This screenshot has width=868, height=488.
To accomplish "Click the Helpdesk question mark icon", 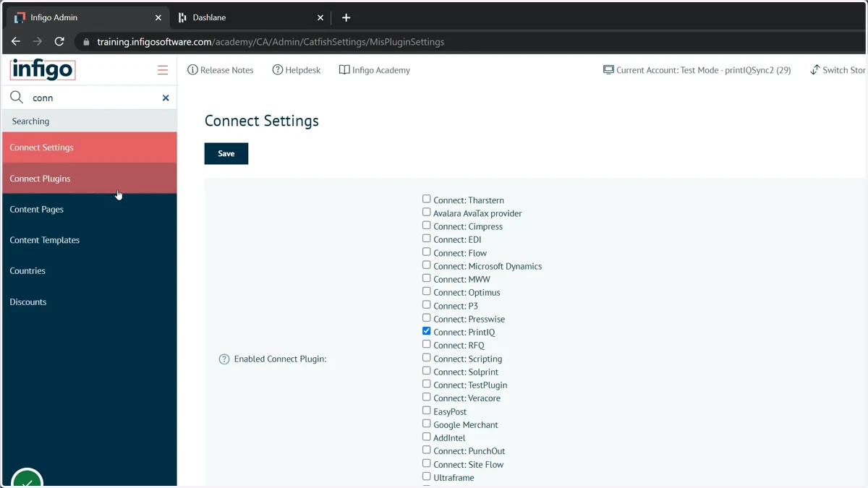I will [x=278, y=70].
